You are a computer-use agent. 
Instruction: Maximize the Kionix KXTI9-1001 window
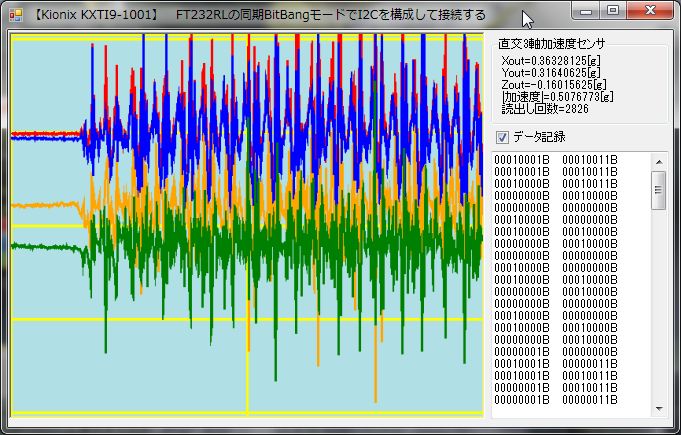click(x=613, y=10)
